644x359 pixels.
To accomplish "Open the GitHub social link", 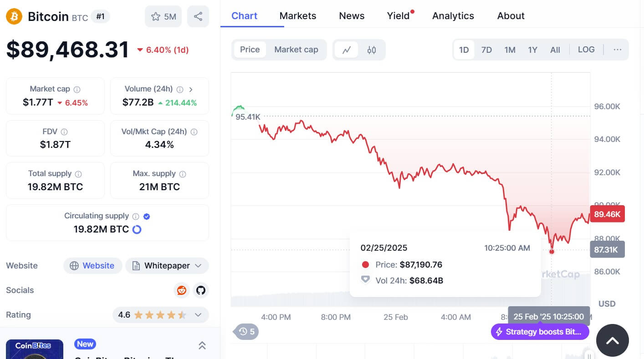I will click(200, 290).
